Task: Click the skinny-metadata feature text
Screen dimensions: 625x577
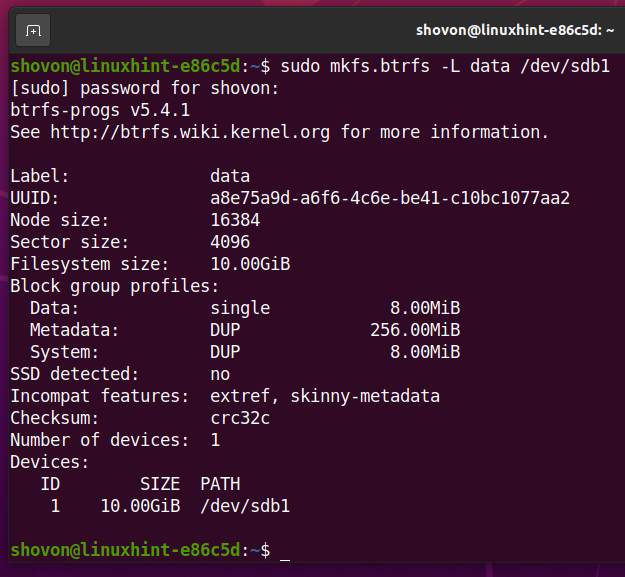Action: (x=365, y=396)
